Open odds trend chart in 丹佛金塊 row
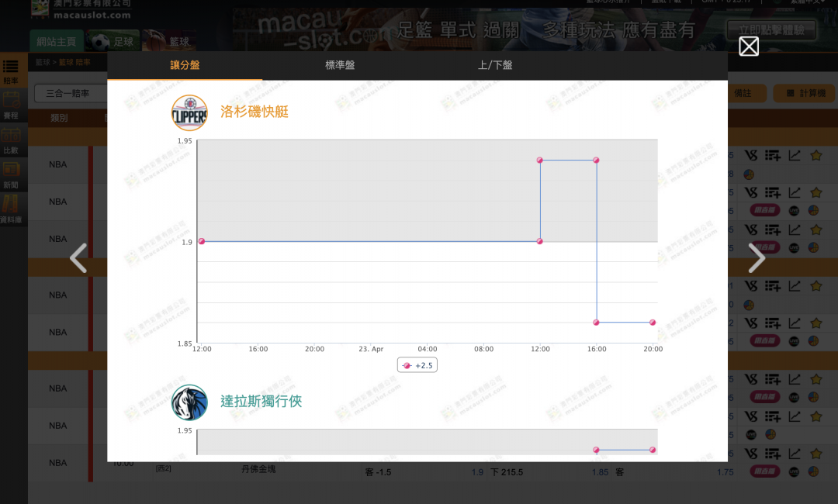Screen dimensions: 838x504 click(x=795, y=454)
